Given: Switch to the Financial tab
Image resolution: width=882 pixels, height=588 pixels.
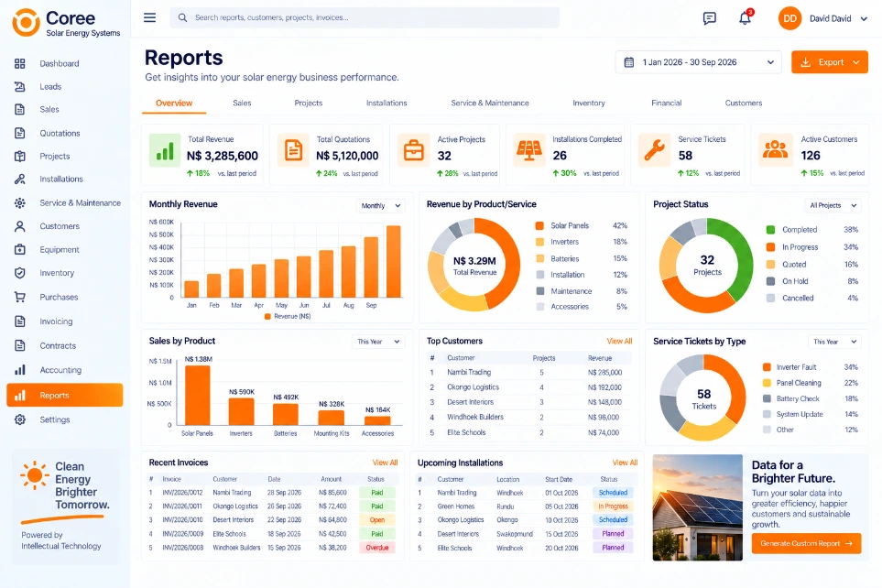Looking at the screenshot, I should [x=667, y=103].
